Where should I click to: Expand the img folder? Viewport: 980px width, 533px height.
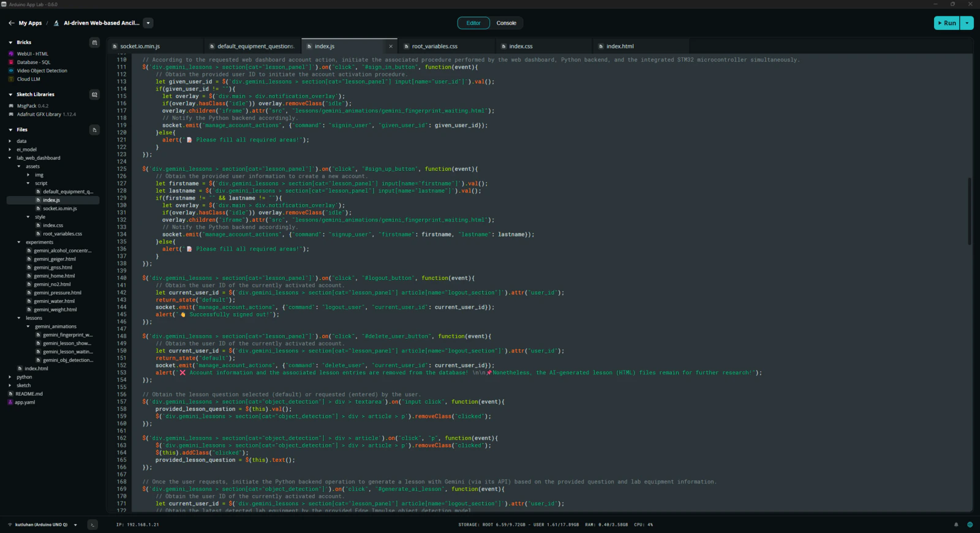coord(28,175)
